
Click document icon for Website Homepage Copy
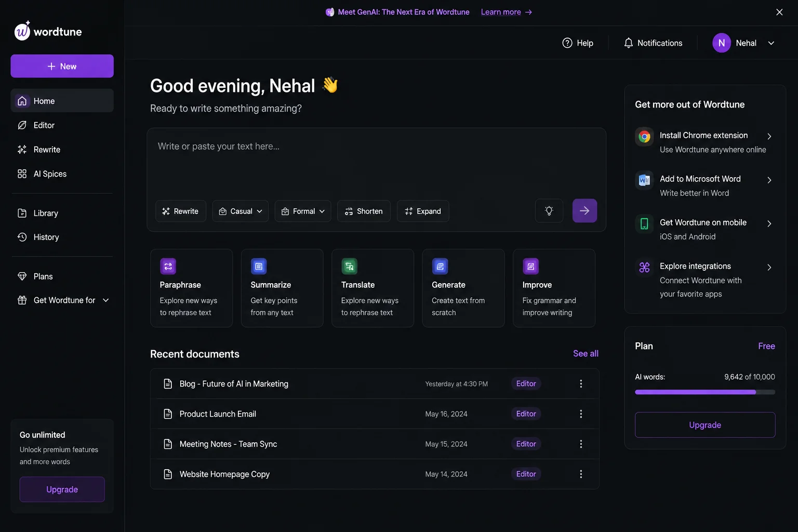coord(168,474)
